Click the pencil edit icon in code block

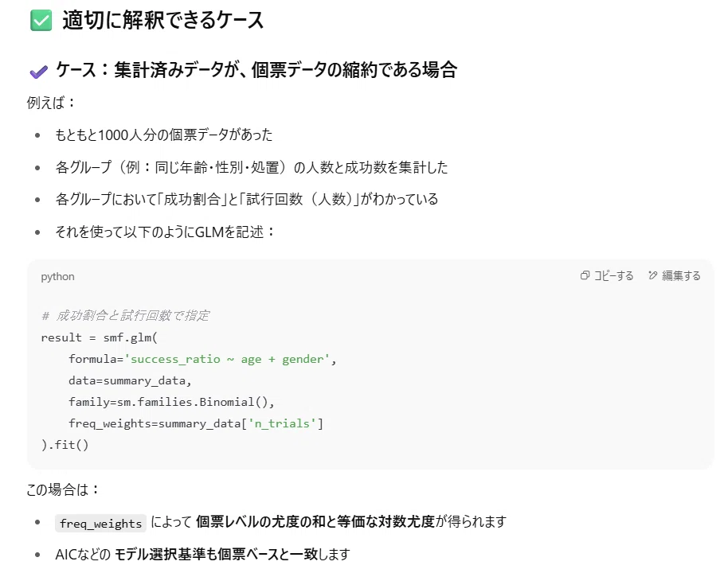[653, 275]
